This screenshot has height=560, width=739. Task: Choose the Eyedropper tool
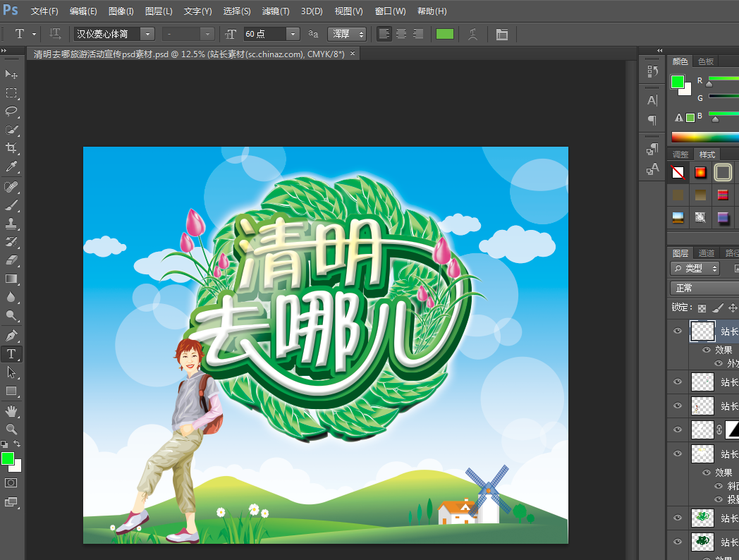coord(11,167)
